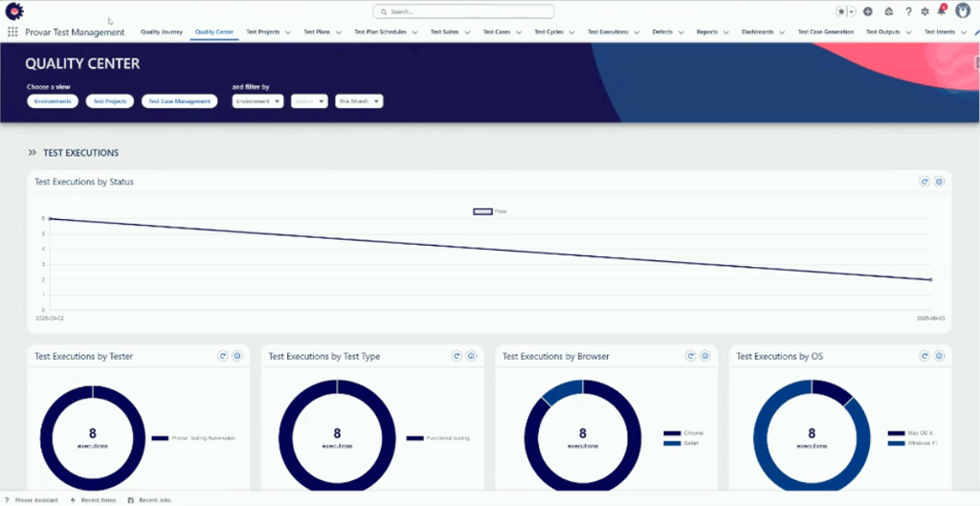Expand the Test Suites tab chevron
The image size is (980, 506).
[x=467, y=33]
